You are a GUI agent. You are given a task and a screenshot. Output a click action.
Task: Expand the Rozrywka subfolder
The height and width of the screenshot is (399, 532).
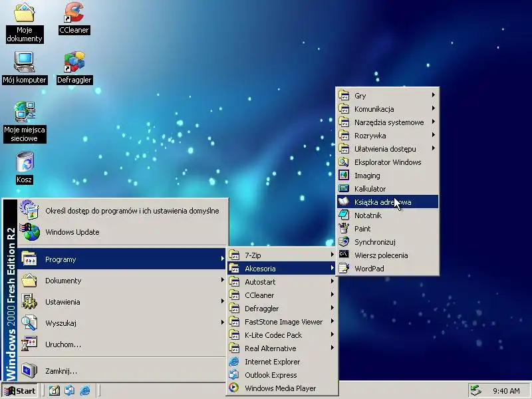click(x=388, y=136)
